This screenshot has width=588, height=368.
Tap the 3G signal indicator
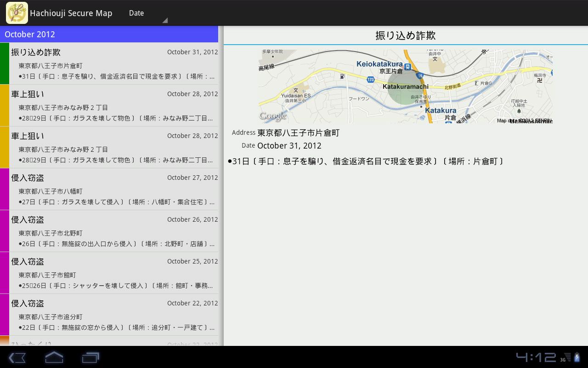click(565, 358)
